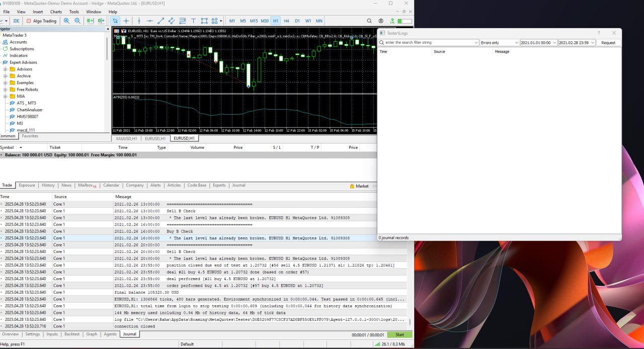Screen dimensions: 644x349
Task: Select the crosshair tool
Action: pyautogui.click(x=126, y=21)
